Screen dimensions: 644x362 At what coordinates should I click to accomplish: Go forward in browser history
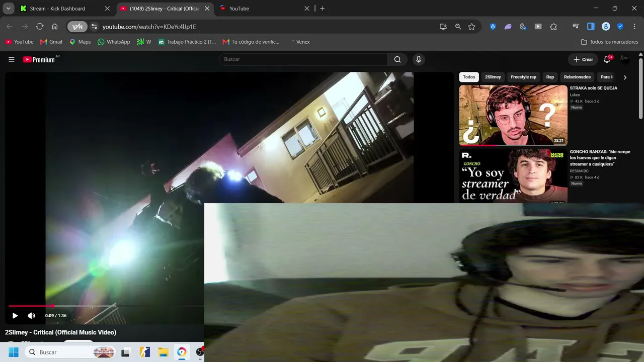tap(25, 27)
